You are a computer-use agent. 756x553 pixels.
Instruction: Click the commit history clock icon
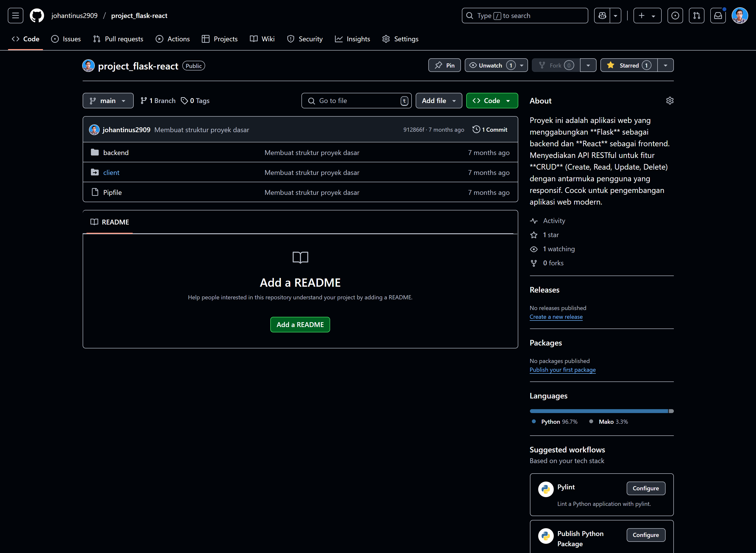[x=476, y=129]
